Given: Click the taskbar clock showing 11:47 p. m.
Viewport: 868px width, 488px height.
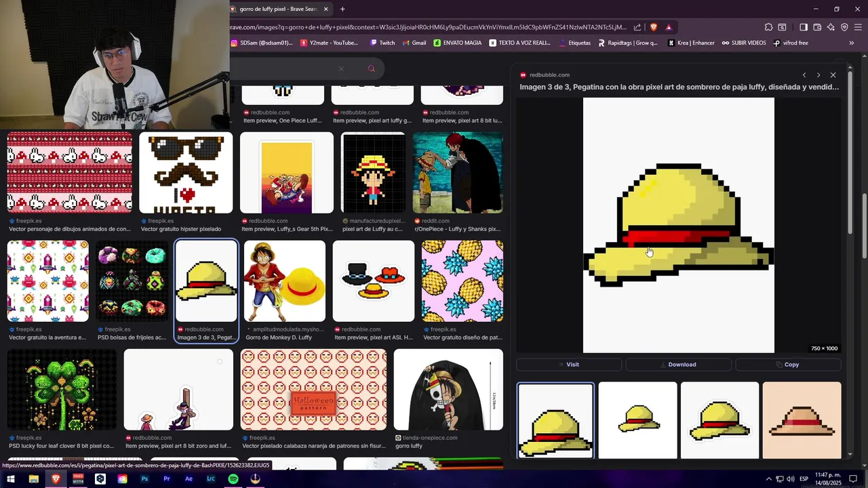Looking at the screenshot, I should (x=827, y=479).
